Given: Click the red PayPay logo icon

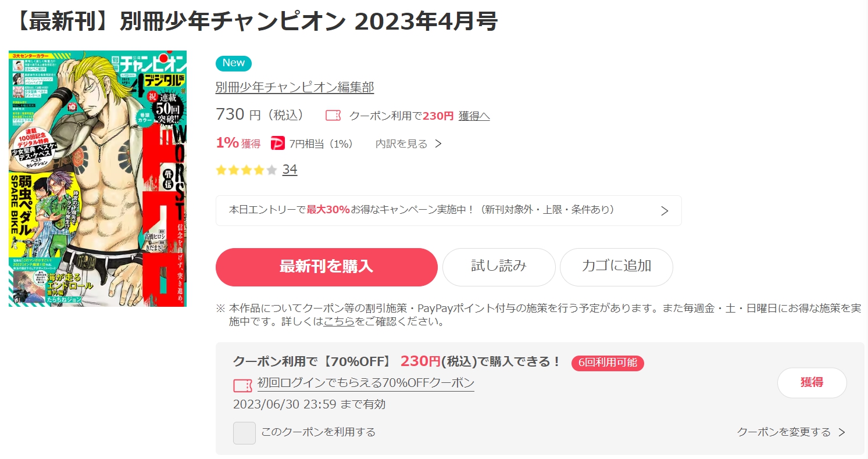Looking at the screenshot, I should (278, 144).
